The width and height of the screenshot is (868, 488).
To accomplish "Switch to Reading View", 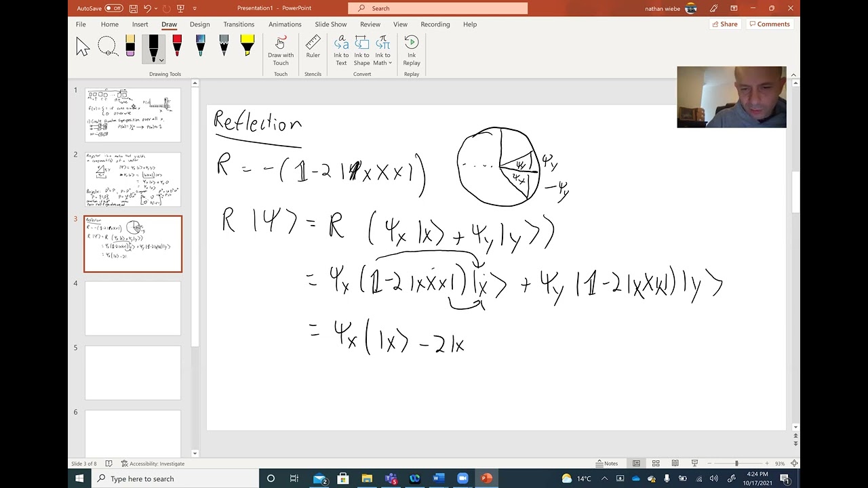I will (x=675, y=464).
